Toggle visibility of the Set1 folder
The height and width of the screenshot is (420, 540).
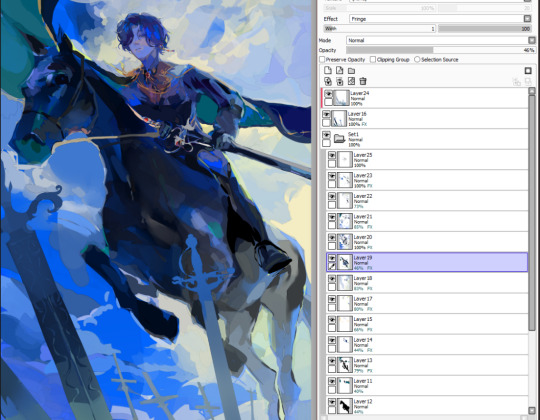[x=326, y=135]
